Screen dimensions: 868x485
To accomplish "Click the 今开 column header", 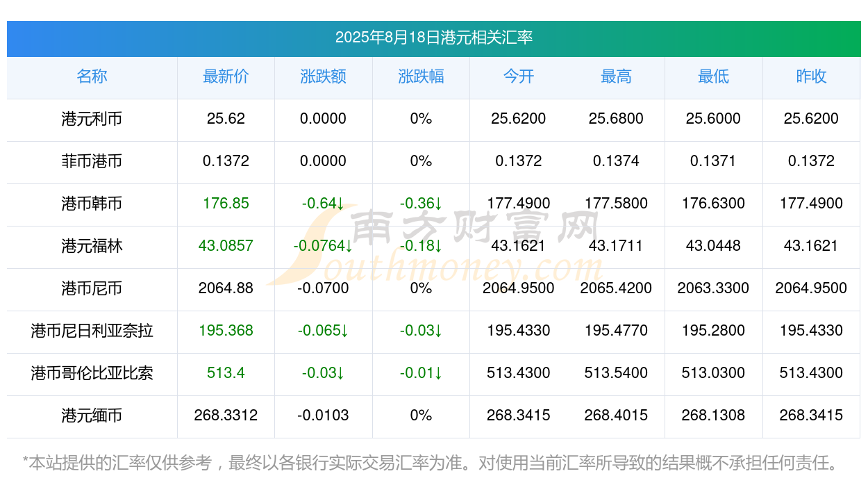I will pyautogui.click(x=519, y=76).
